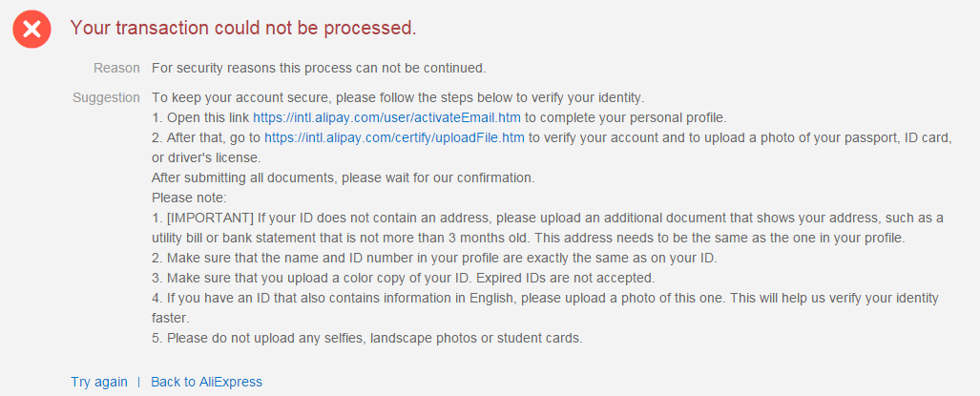Click the Suggestion label
The width and height of the screenshot is (980, 396).
106,97
